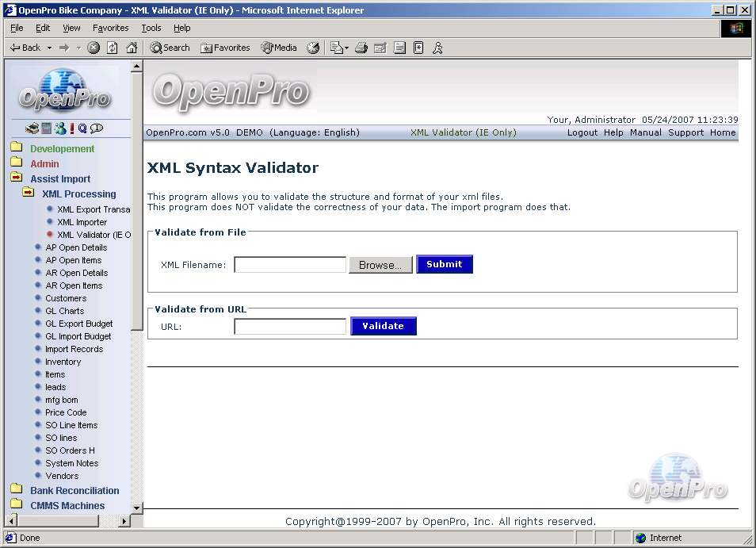Screen dimensions: 756x548
Task: Collapse the Assist Import folder
Action: pyautogui.click(x=16, y=178)
